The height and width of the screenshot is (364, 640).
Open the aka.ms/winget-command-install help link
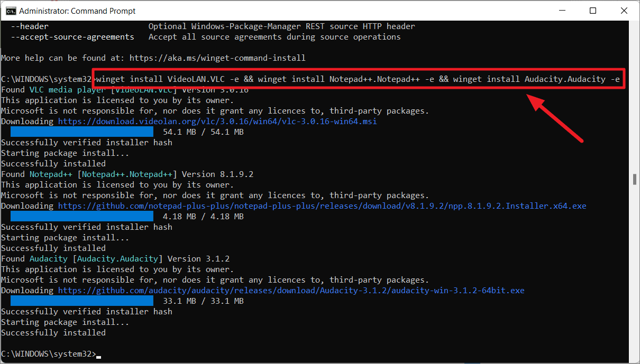point(217,58)
